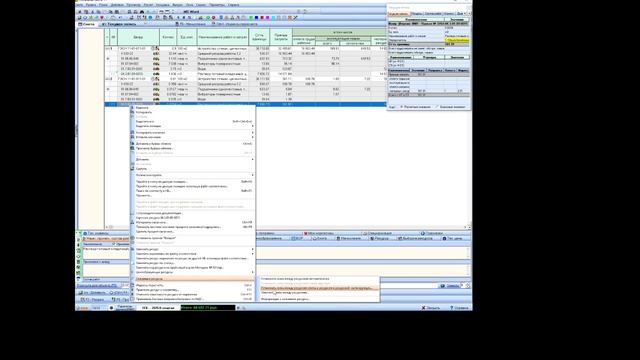
Task: Switch to the Спецификации bottom tab
Action: [378, 233]
